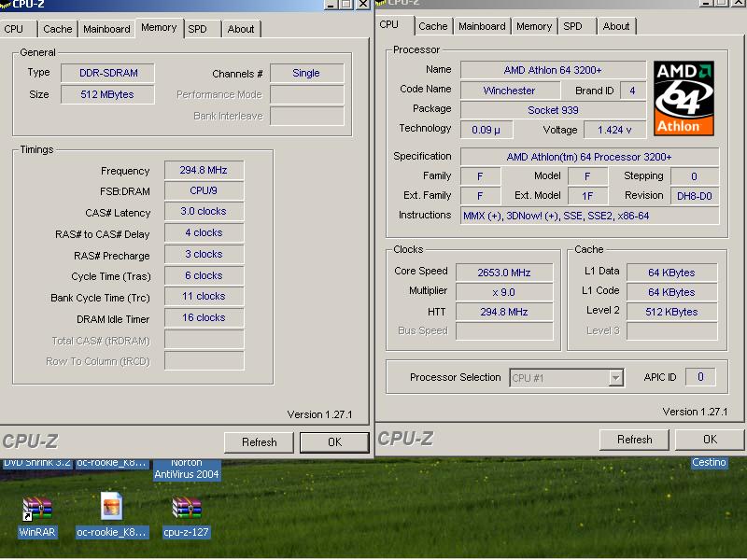Screen dimensions: 747x560
Task: Click the Package Socket 939 field
Action: click(553, 110)
